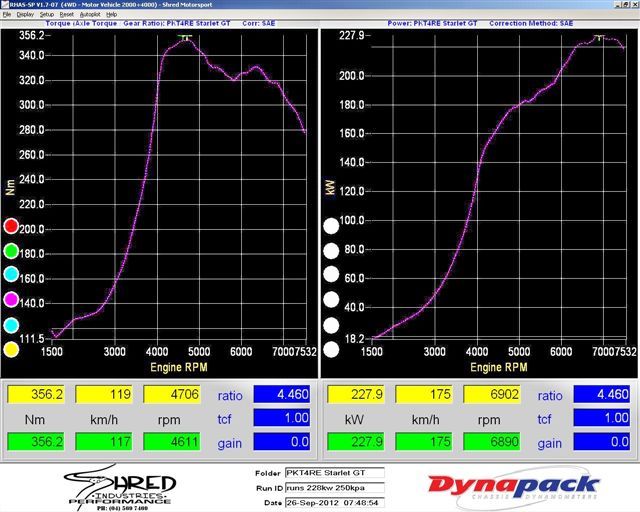Click the Help menu item
This screenshot has width=640, height=512.
tap(111, 15)
